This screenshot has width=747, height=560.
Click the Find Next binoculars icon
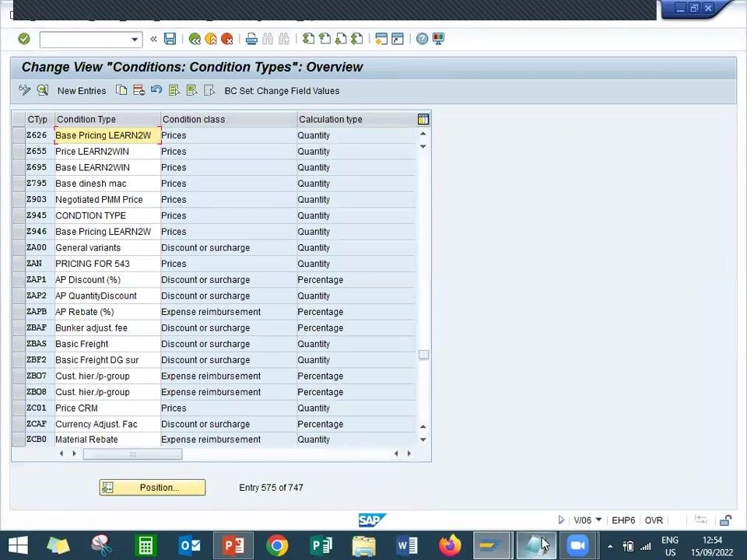(x=284, y=39)
